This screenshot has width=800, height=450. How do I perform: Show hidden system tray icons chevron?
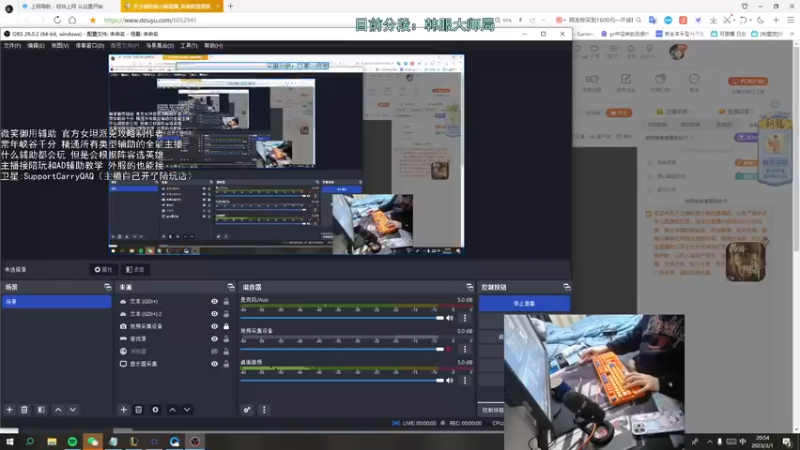709,441
